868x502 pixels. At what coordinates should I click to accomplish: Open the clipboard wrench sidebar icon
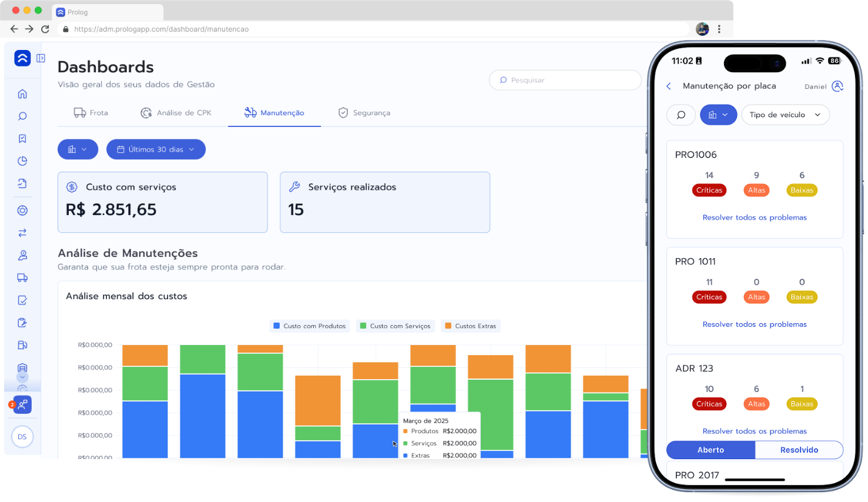click(22, 323)
